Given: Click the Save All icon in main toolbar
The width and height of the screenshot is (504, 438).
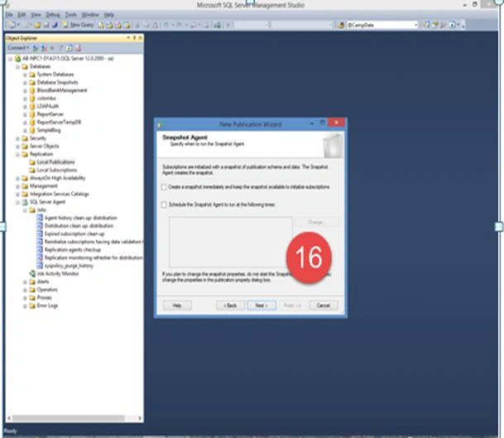Looking at the screenshot, I should [55, 25].
